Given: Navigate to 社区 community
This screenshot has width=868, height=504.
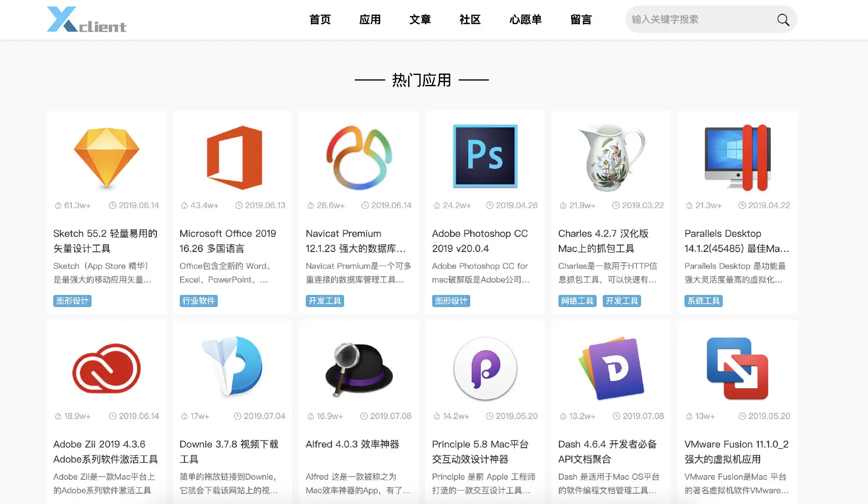Looking at the screenshot, I should pos(470,20).
